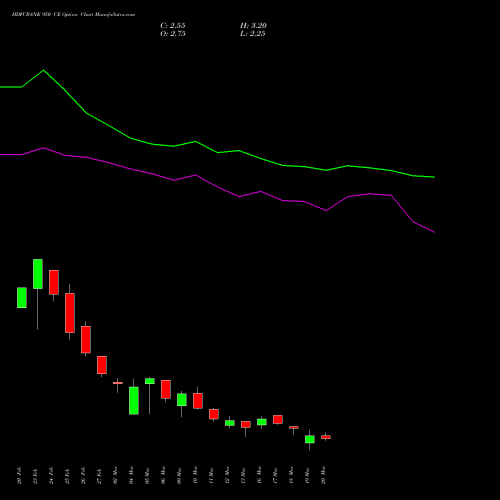Select the green candle for 12 Mar
This screenshot has height=500, width=500.
pyautogui.click(x=230, y=423)
